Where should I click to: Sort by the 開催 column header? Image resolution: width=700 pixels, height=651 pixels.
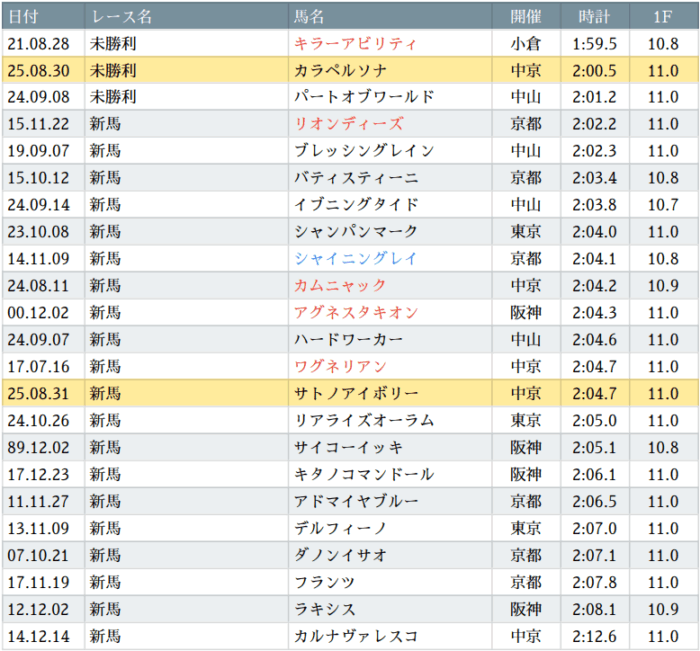tap(526, 17)
